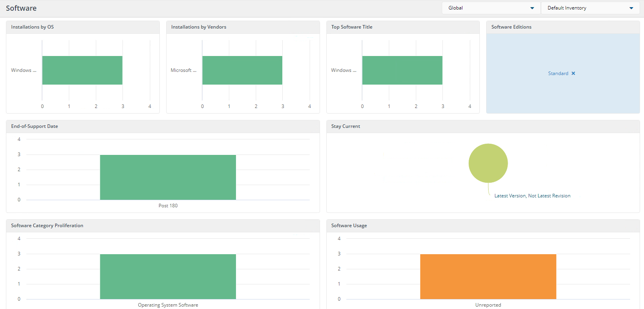
Task: Select the Operating System Software bar
Action: (x=168, y=276)
